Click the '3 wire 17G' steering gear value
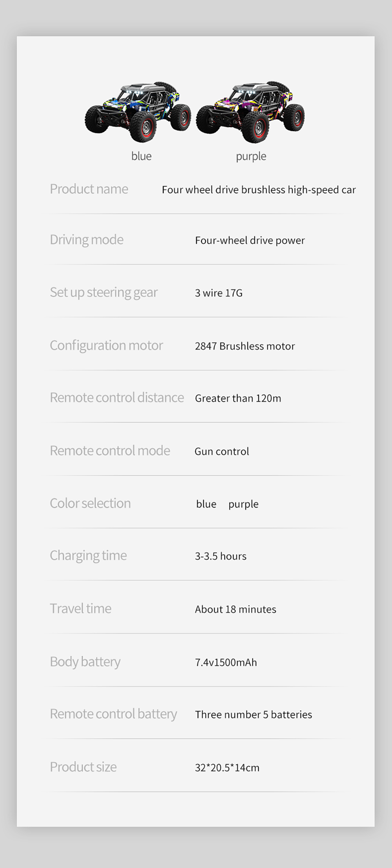Screen dimensions: 392x868 coord(219,293)
